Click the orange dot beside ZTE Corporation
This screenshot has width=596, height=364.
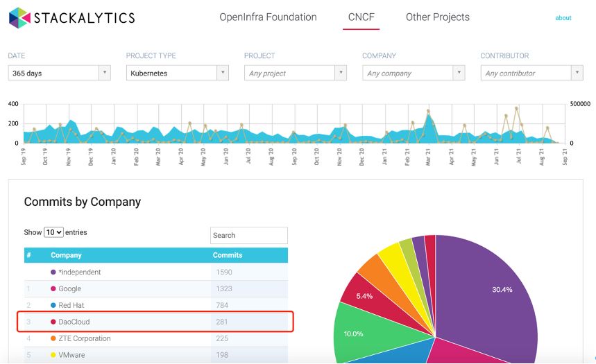53,339
